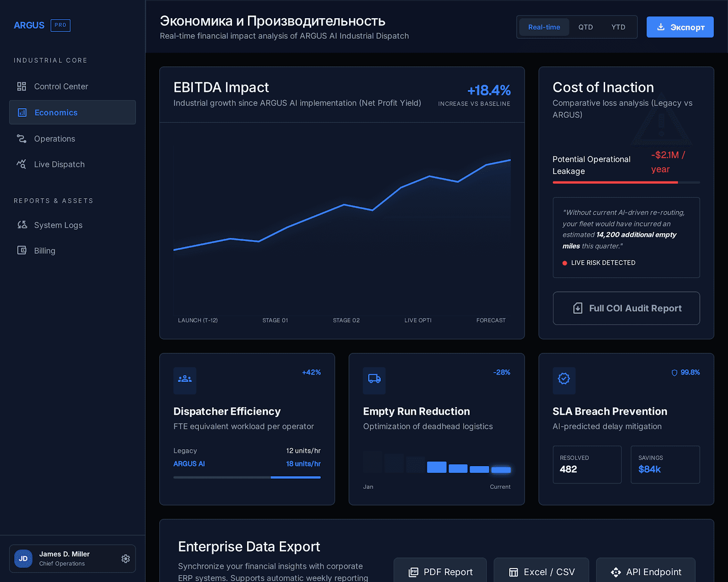Click the Jan label under Empty Run chart
The image size is (728, 582).
click(x=368, y=487)
